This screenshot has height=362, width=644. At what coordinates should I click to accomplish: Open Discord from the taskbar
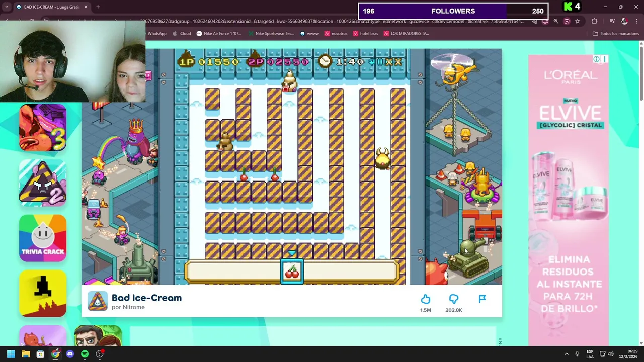point(70,354)
